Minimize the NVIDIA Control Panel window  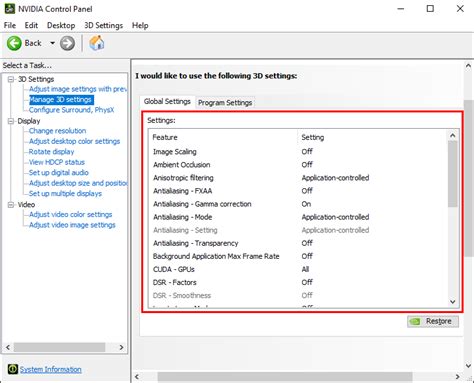tap(401, 9)
